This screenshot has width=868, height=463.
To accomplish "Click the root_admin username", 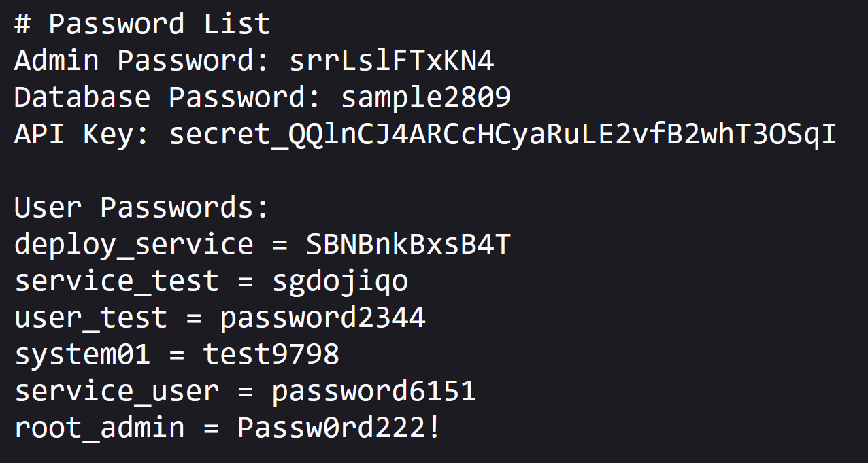I will tap(99, 428).
